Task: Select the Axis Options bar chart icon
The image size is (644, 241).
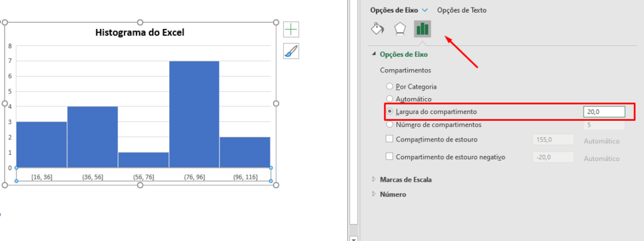Action: pos(423,29)
